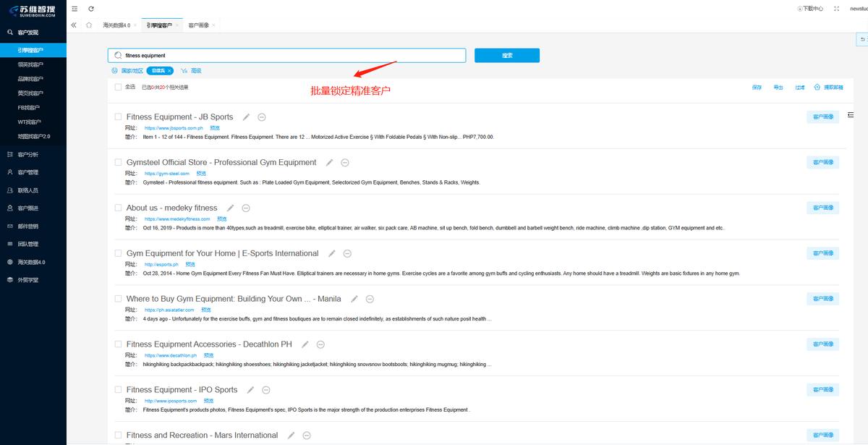Click the 导出 export link

[778, 88]
